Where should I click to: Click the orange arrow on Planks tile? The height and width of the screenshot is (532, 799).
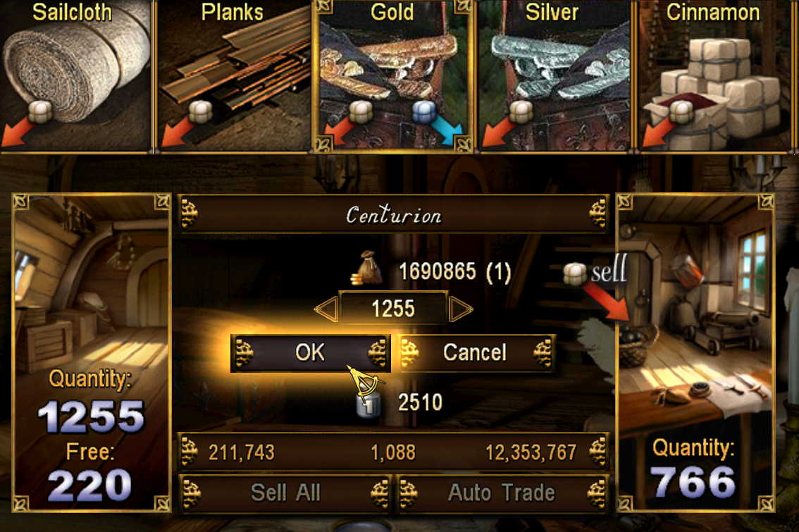[x=178, y=131]
